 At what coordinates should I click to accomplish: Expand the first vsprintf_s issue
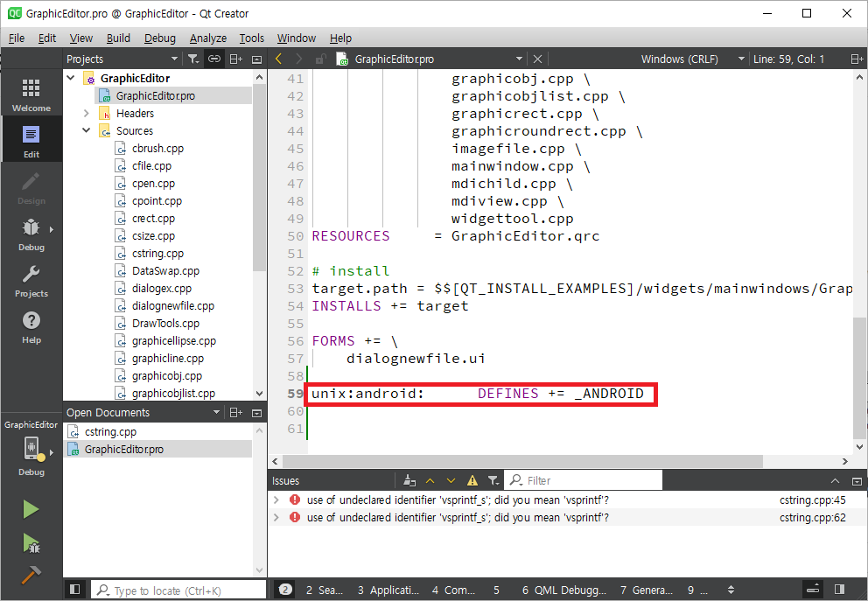coord(276,500)
